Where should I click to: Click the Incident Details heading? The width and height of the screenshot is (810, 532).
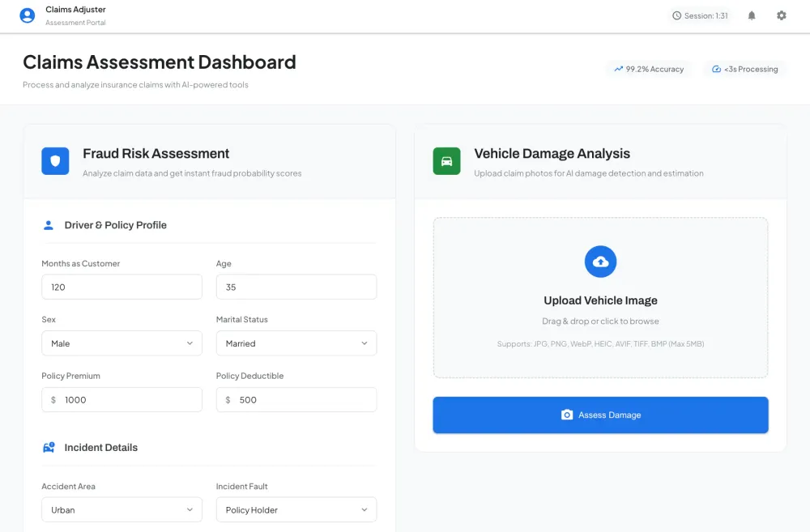pos(101,447)
